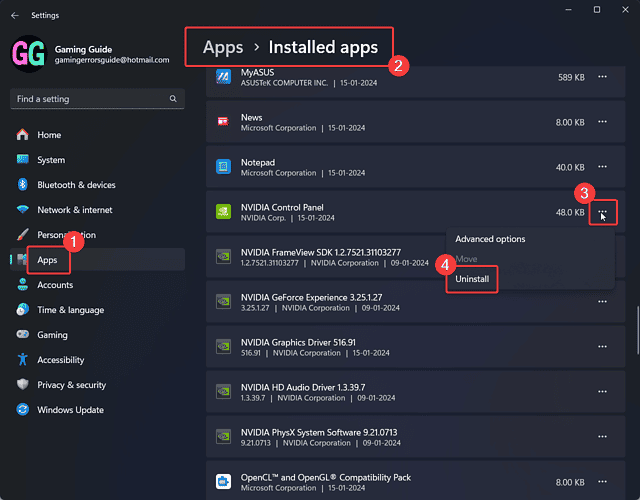
Task: Select Apps in the sidebar
Action: (48, 260)
